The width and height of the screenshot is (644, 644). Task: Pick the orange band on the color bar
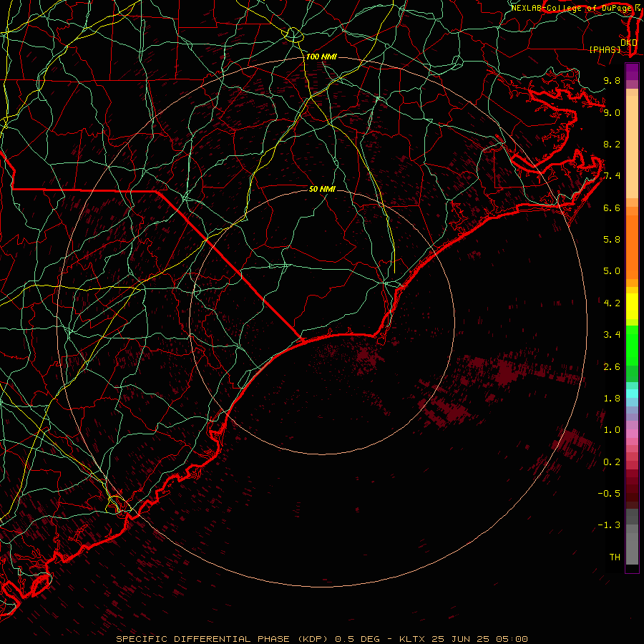point(632,248)
